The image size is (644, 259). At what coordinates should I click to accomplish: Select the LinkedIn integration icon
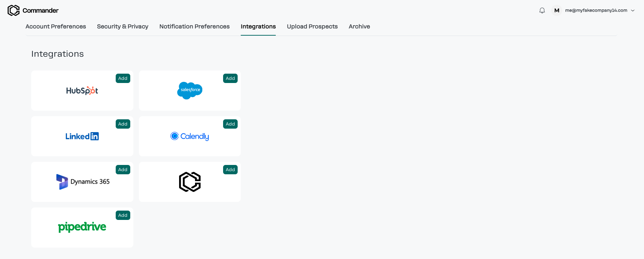(82, 136)
